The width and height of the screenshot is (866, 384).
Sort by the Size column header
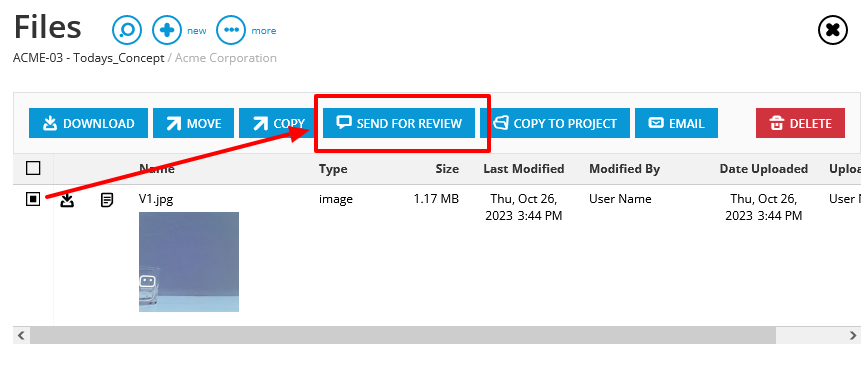click(447, 169)
